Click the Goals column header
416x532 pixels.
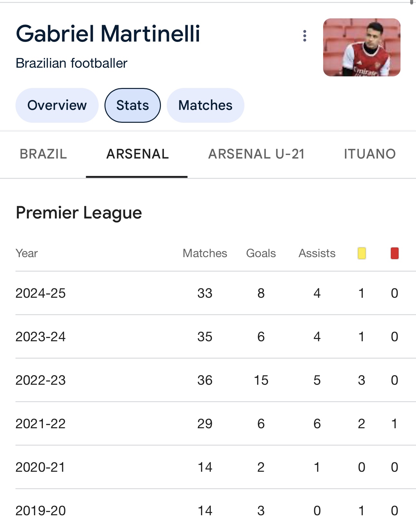pos(261,253)
